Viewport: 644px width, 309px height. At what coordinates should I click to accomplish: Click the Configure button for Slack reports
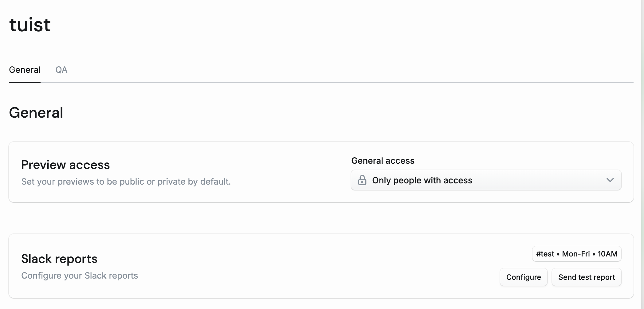coord(523,277)
